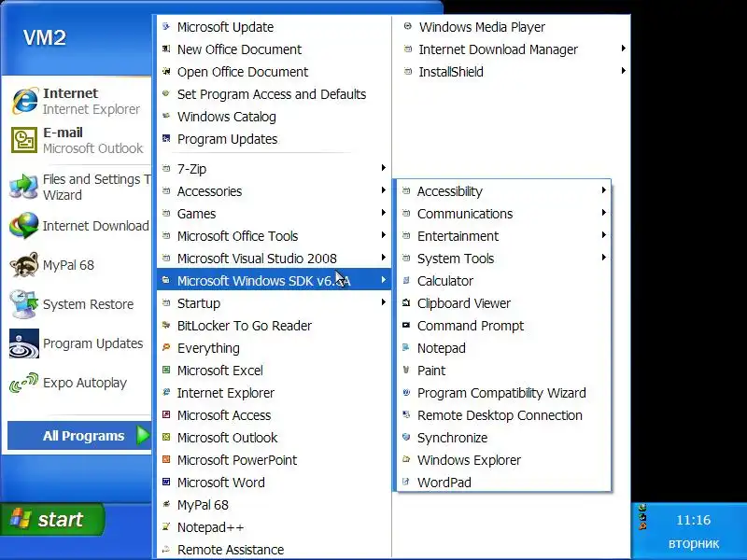
Task: Expand the Startup submenu arrow
Action: [x=384, y=301]
